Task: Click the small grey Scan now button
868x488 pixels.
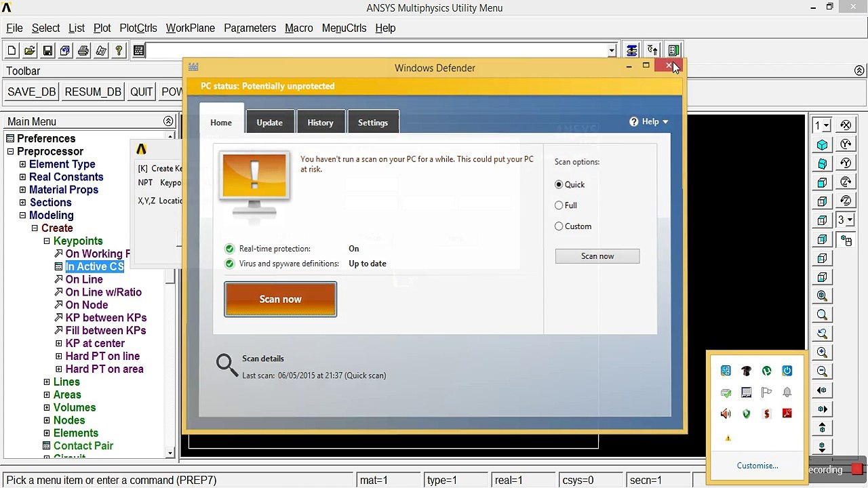Action: pos(597,256)
